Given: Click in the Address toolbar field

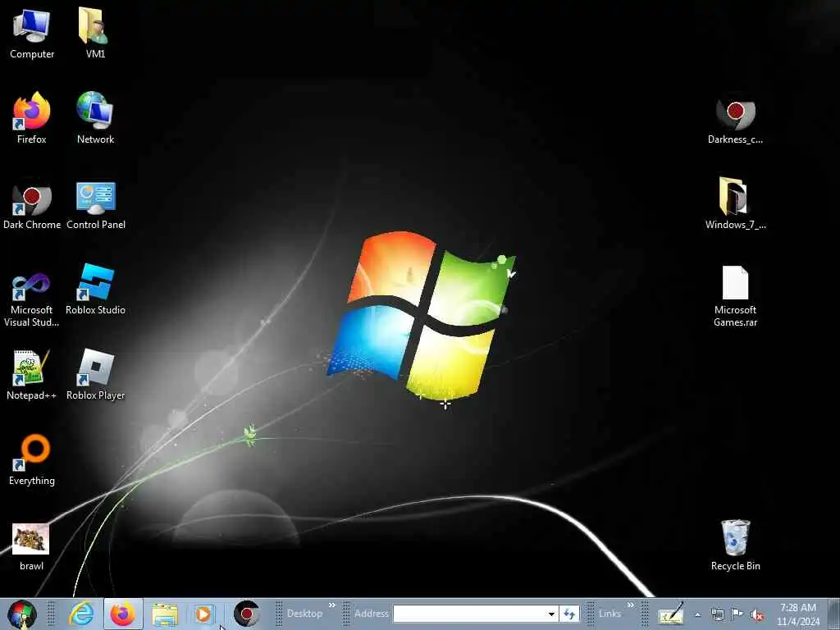Looking at the screenshot, I should click(469, 614).
